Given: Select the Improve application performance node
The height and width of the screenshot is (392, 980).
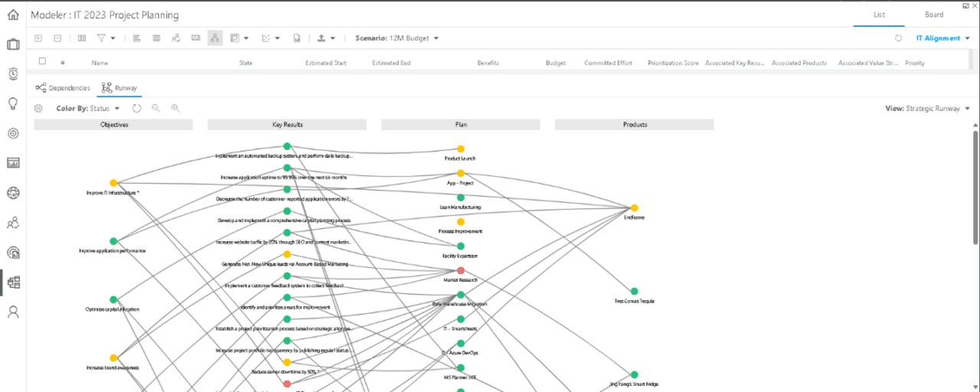Looking at the screenshot, I should pyautogui.click(x=113, y=241).
